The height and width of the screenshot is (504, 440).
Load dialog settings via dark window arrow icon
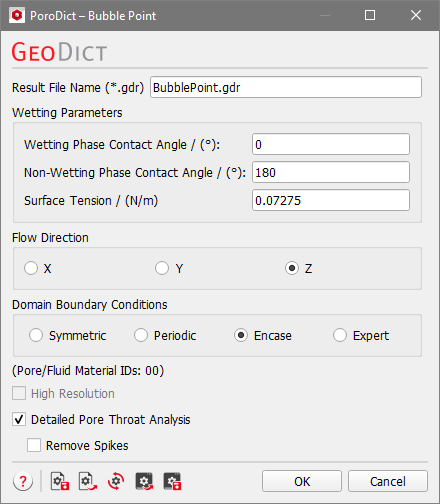click(144, 481)
